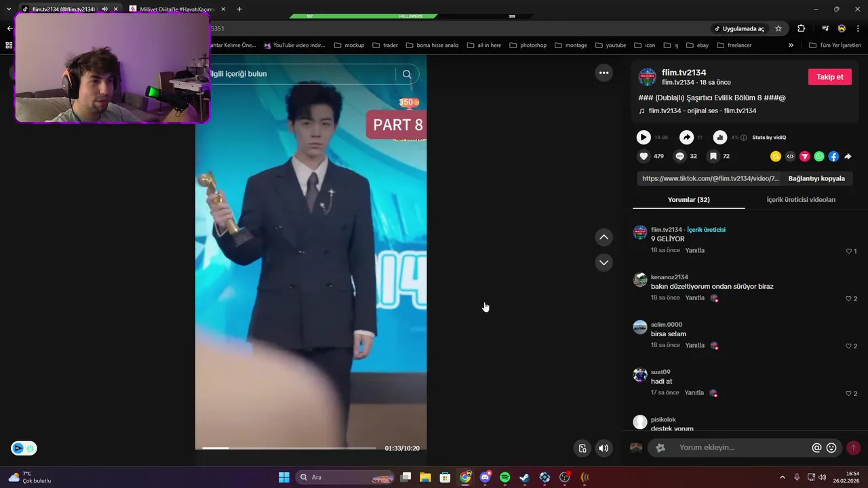Open Steam from the taskbar
This screenshot has width=868, height=488.
tap(525, 477)
